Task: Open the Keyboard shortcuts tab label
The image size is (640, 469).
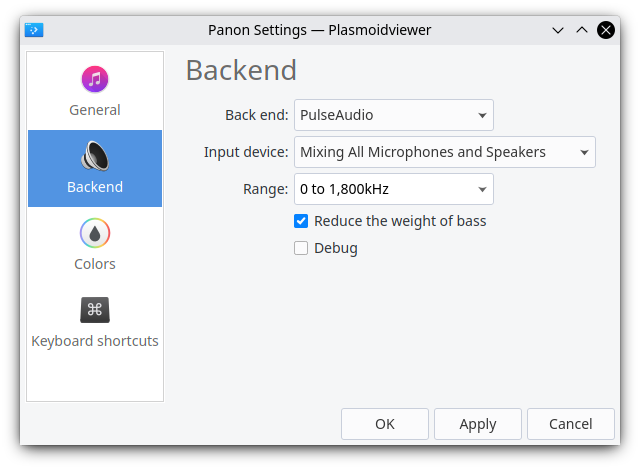Action: [x=95, y=341]
